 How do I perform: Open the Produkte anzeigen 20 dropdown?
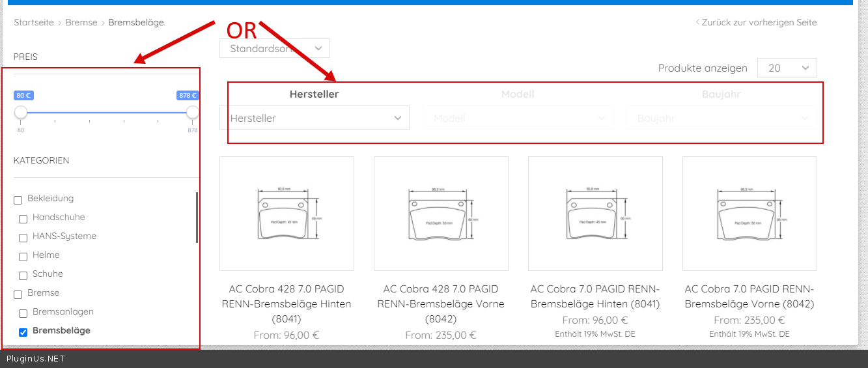pyautogui.click(x=787, y=68)
